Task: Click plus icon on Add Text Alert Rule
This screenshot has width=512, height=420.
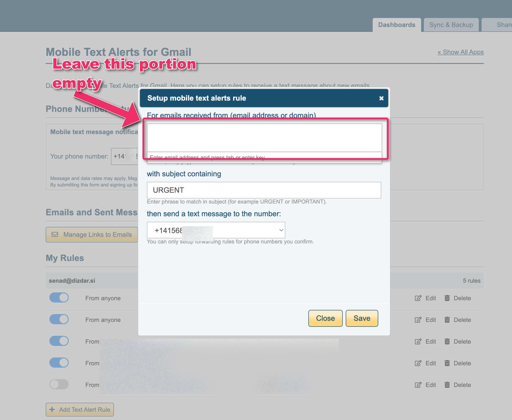Action: click(x=52, y=409)
